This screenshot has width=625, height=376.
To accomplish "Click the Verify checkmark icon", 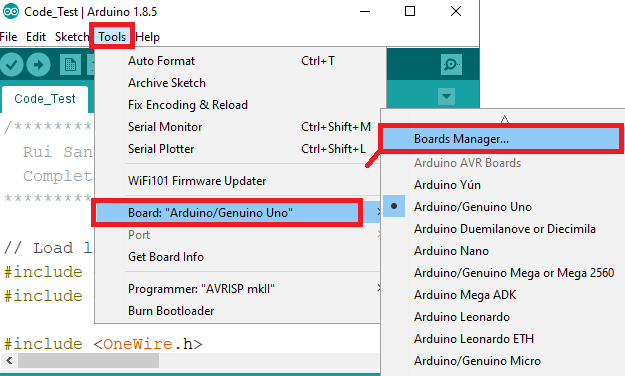I will tap(11, 65).
